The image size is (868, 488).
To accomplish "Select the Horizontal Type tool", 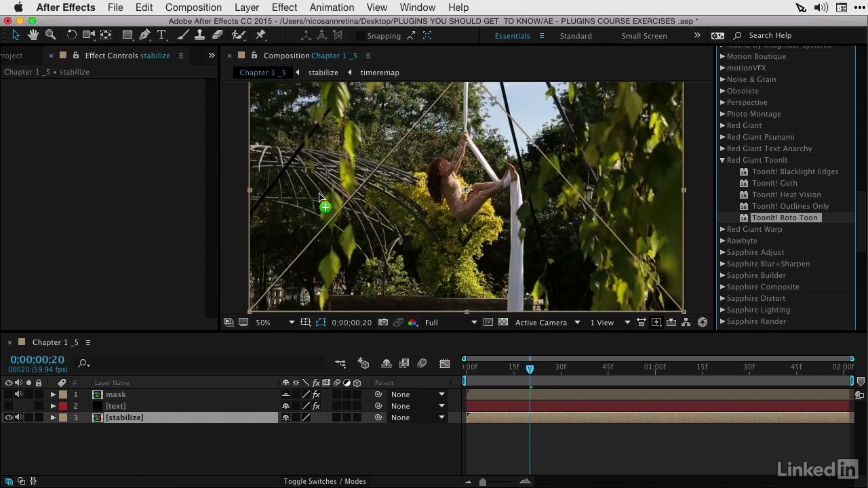I will click(x=161, y=35).
